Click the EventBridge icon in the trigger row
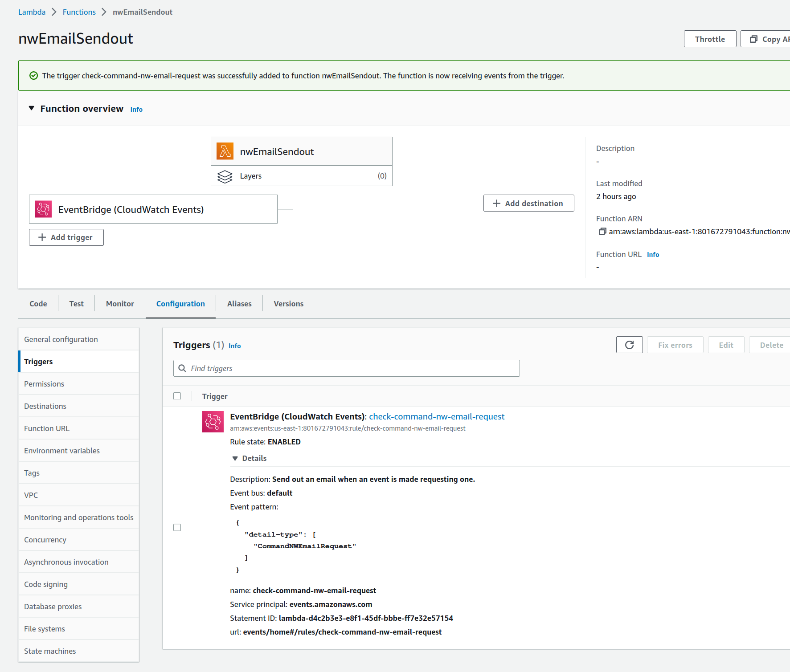The height and width of the screenshot is (672, 790). click(x=213, y=421)
